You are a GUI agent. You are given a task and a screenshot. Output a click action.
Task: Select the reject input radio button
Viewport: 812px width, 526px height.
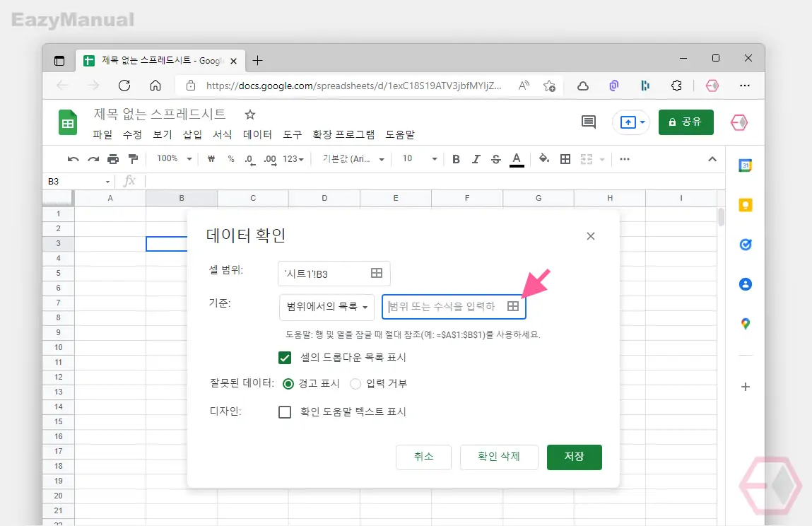click(x=355, y=384)
